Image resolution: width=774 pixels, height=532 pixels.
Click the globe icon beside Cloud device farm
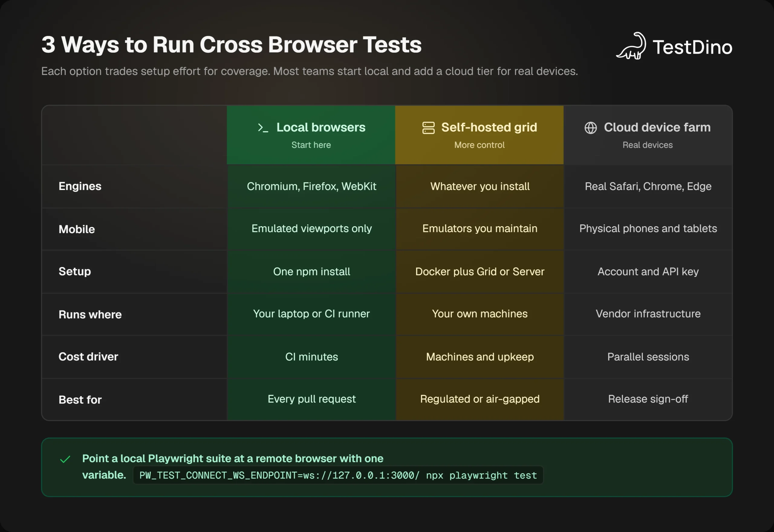(x=590, y=128)
